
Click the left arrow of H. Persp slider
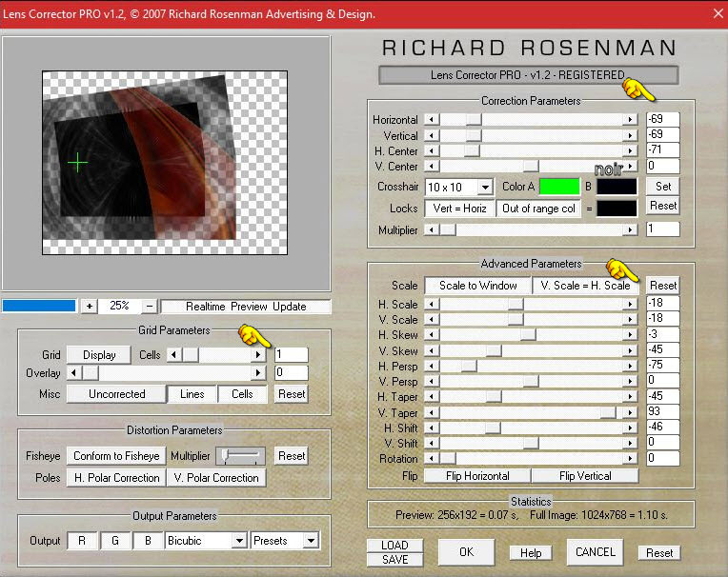pos(432,366)
